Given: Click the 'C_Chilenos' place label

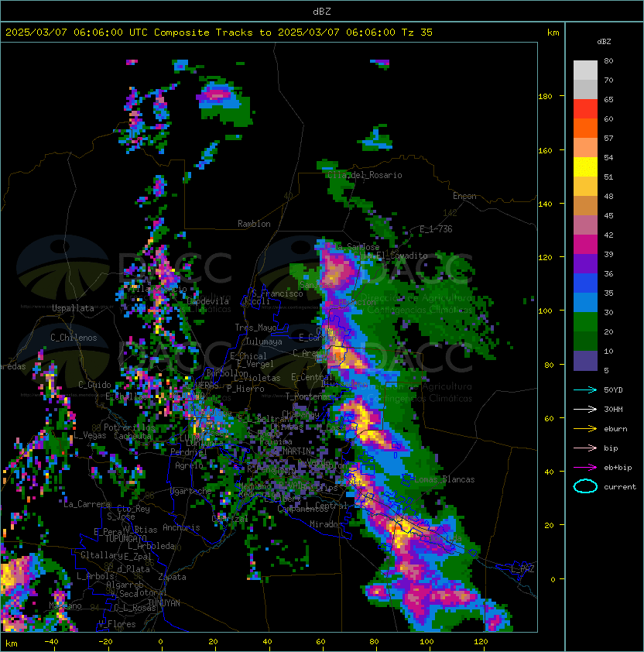Looking at the screenshot, I should [x=74, y=338].
